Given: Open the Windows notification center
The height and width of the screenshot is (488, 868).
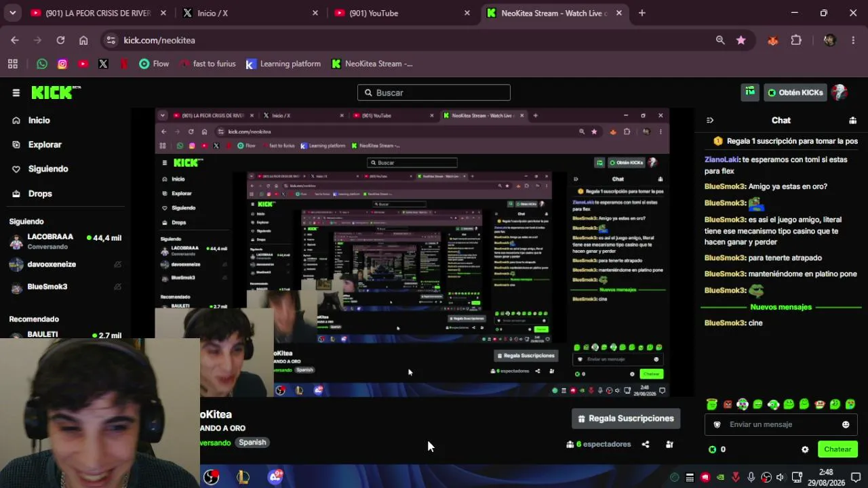Looking at the screenshot, I should pos(856,477).
